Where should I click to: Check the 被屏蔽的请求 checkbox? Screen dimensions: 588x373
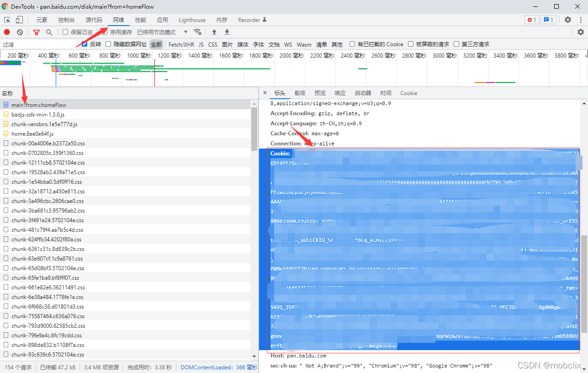(x=411, y=44)
